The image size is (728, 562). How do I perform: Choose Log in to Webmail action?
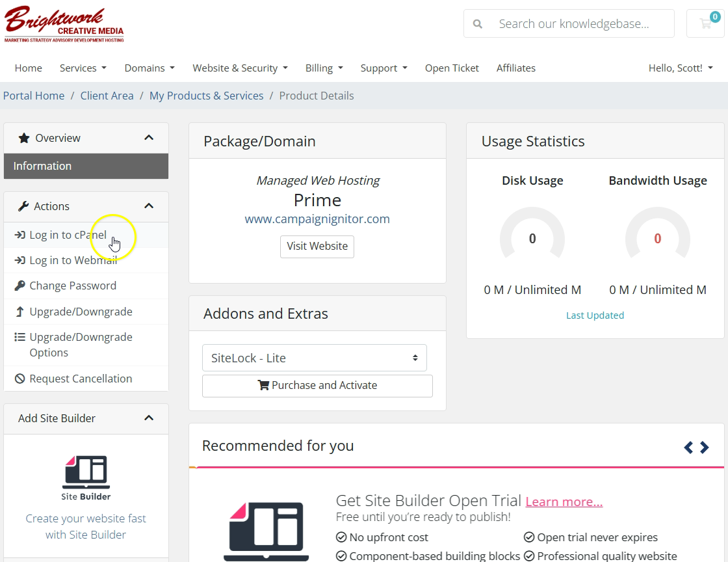tap(86, 260)
